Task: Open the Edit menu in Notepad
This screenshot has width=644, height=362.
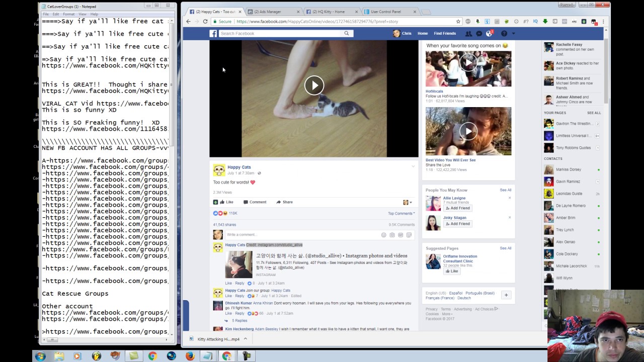Action: click(x=56, y=14)
